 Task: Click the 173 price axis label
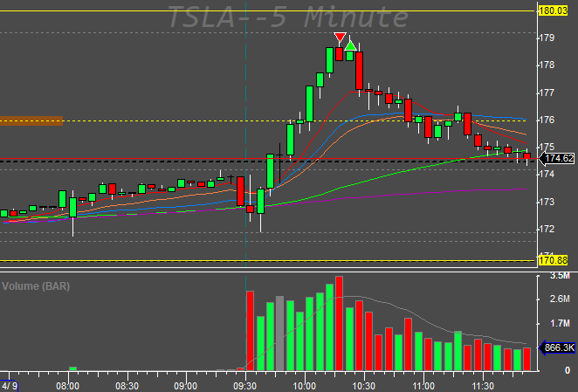[547, 202]
